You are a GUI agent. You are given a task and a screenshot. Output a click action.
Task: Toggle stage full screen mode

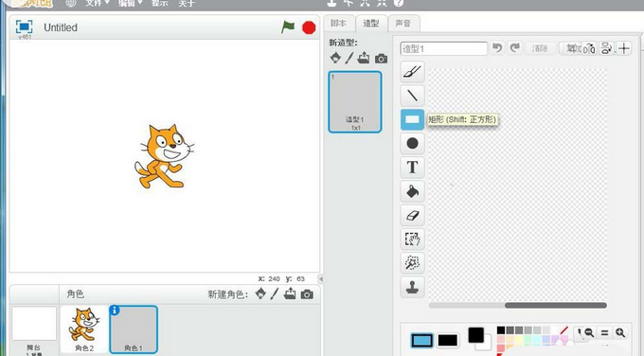pos(24,27)
